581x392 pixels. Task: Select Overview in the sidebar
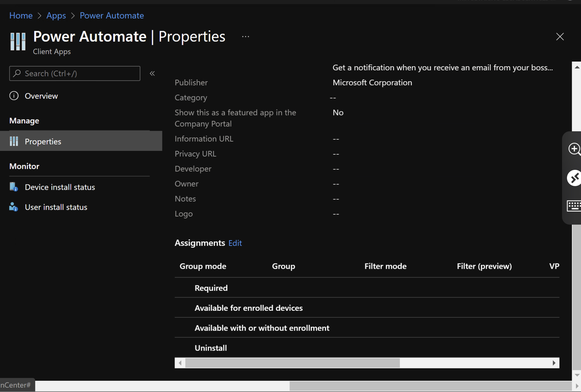[x=81, y=96]
